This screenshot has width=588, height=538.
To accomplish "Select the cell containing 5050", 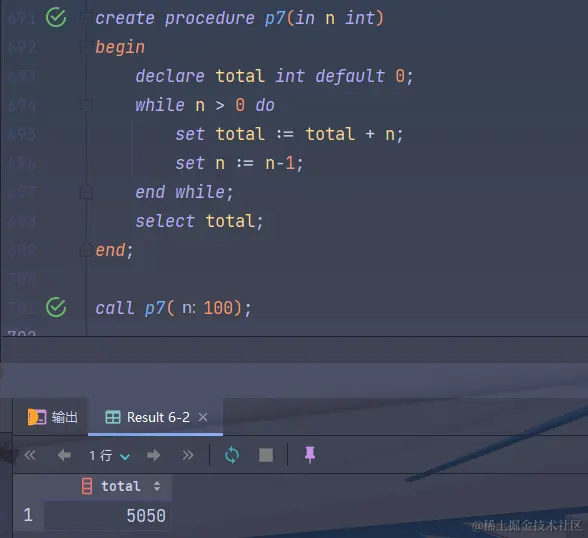I will click(x=107, y=516).
